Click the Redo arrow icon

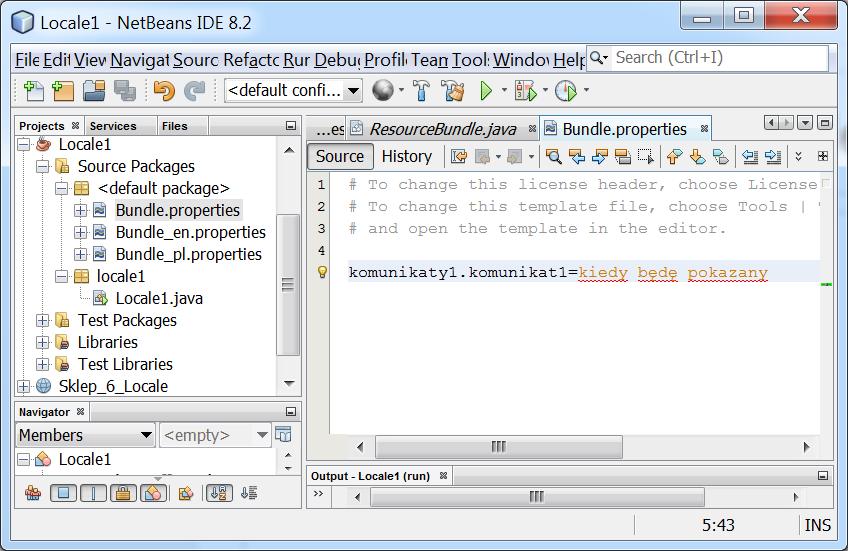click(195, 91)
